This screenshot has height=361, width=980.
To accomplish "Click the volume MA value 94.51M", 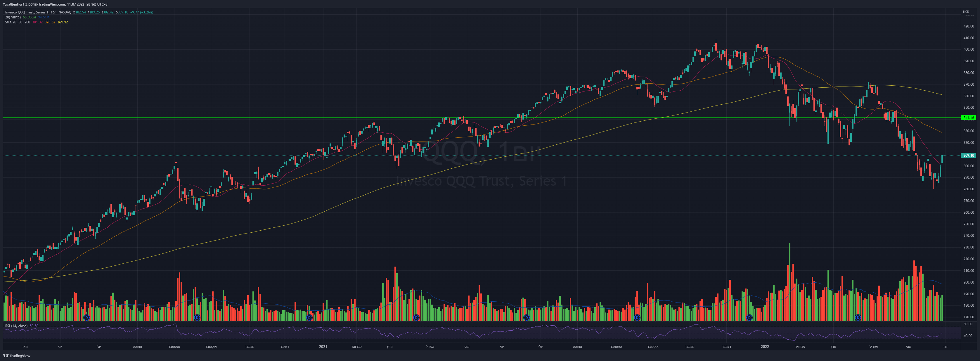I will pos(43,17).
